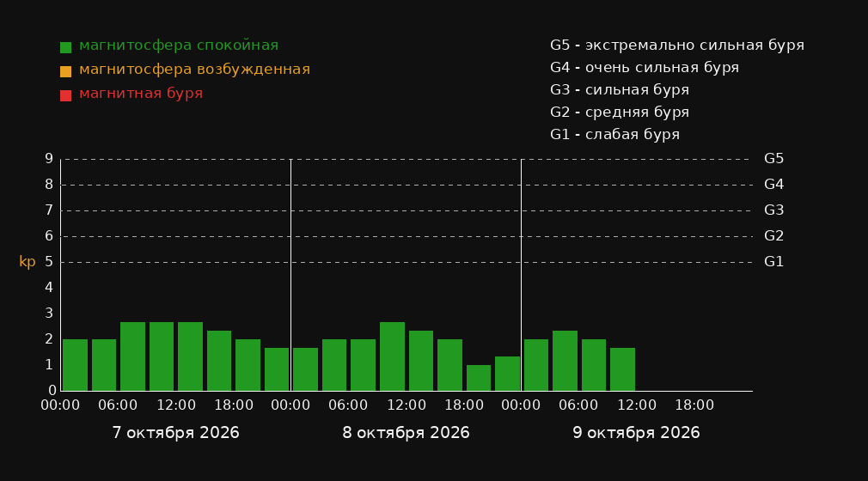The width and height of the screenshot is (868, 481).
Task: Click the shortest bar at 18:00 on 8 October
Action: [479, 378]
